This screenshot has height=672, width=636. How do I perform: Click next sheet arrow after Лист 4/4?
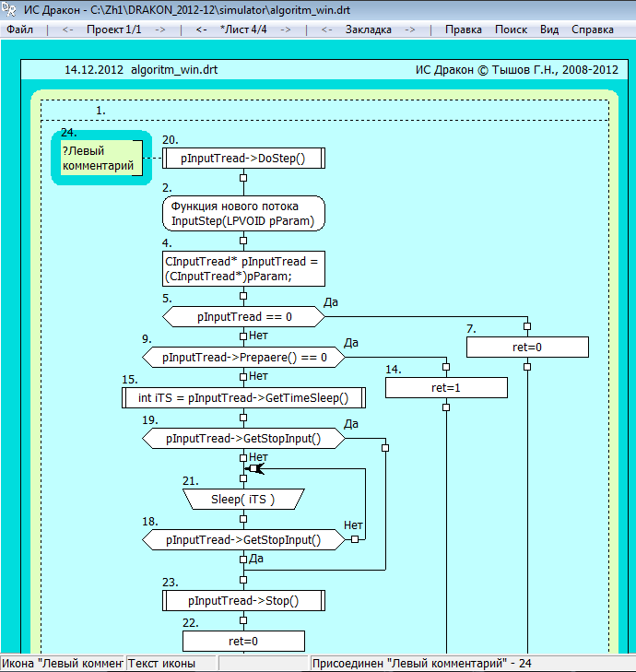pos(286,29)
